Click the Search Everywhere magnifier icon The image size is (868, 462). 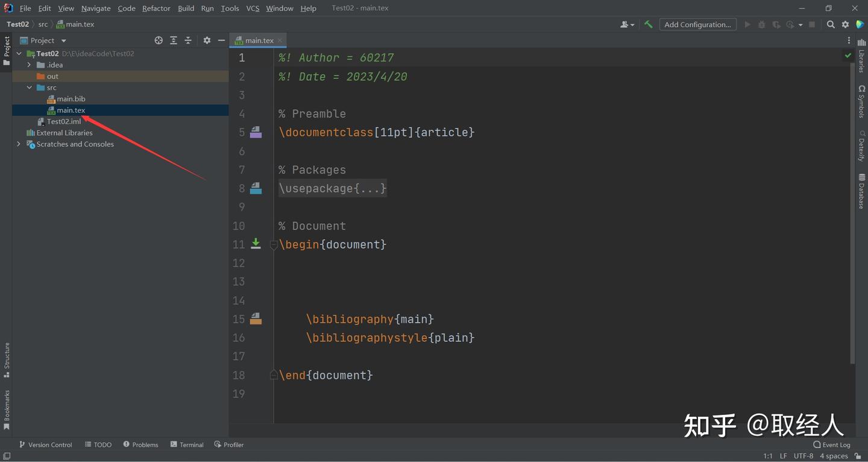coord(831,25)
